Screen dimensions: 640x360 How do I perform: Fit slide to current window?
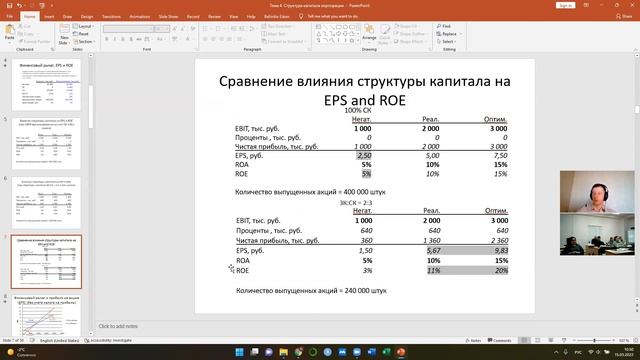tap(636, 340)
